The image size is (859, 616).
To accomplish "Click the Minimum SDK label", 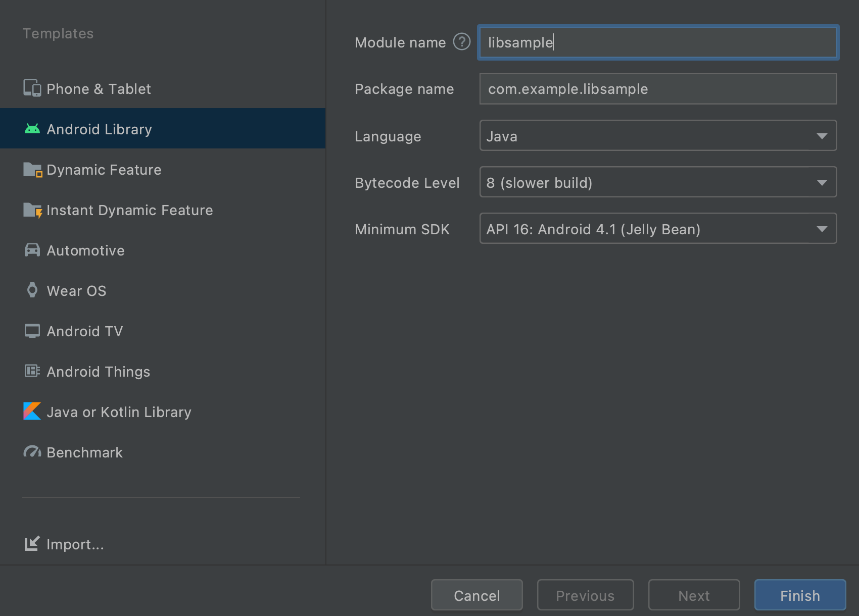I will (x=402, y=229).
